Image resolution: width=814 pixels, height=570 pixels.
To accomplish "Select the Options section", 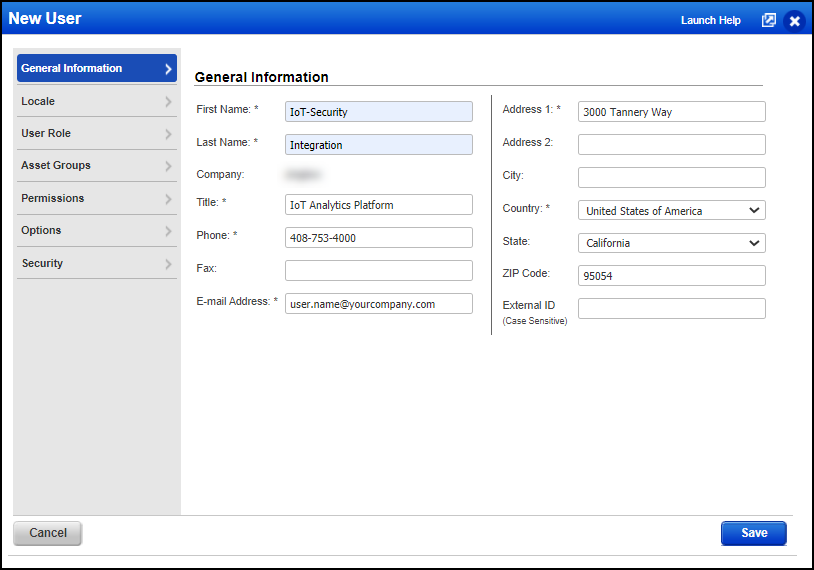I will click(96, 230).
